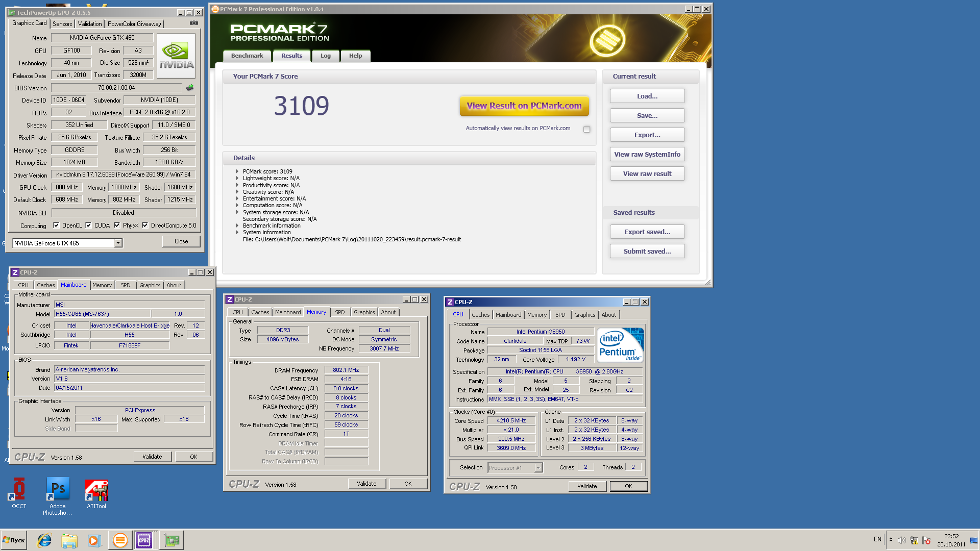Open the ATITool desktop shortcut
This screenshot has width=980, height=551.
point(96,493)
